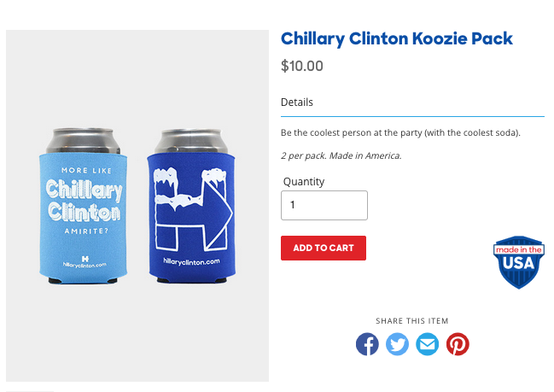Screen dimensions: 554x392
Task: Click the coolest person description sentence
Action: tap(400, 133)
